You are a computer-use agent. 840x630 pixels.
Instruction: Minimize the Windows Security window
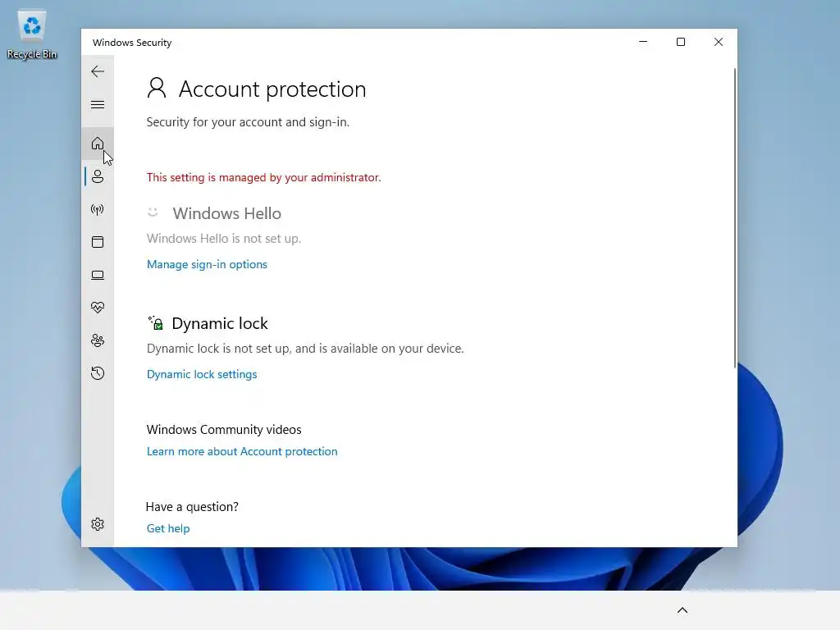pyautogui.click(x=643, y=42)
